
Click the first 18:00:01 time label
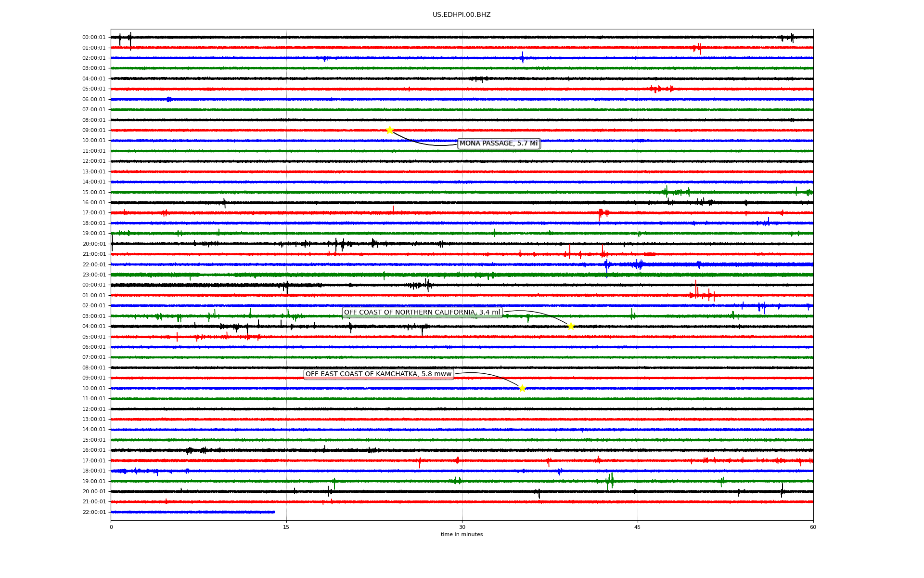click(94, 223)
